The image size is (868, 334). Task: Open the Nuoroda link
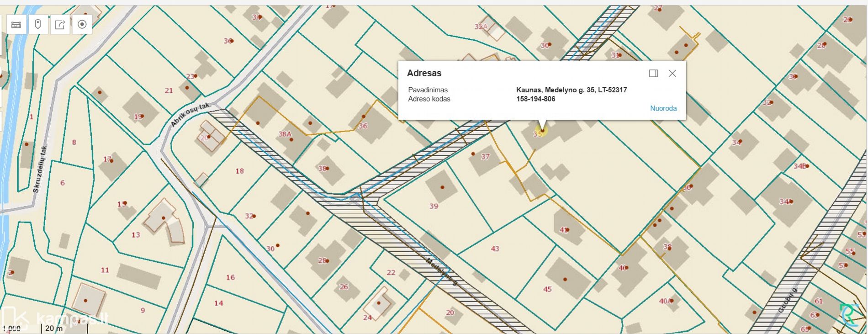click(x=663, y=108)
